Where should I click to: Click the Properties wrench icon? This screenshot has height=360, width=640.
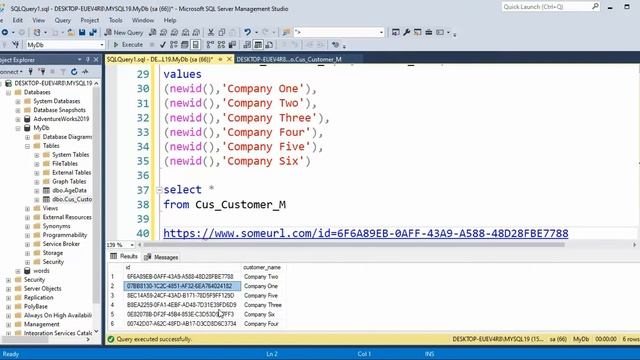407,32
